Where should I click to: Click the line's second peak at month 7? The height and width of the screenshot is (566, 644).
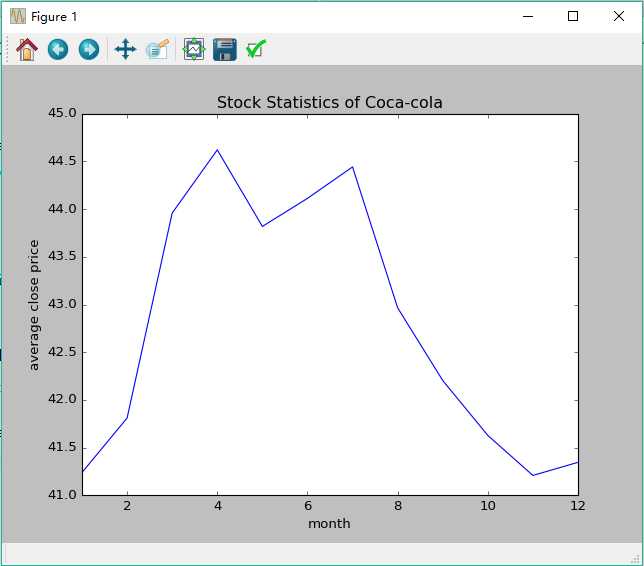pos(352,167)
